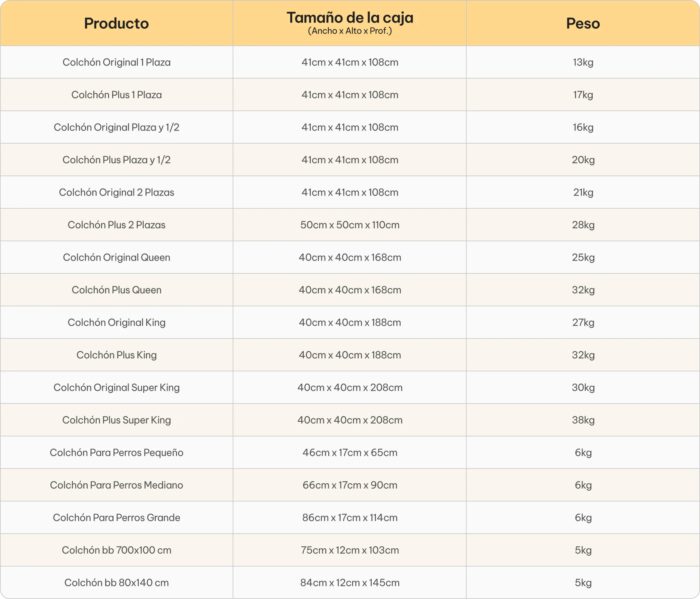Select the 27kg weight value

point(583,322)
